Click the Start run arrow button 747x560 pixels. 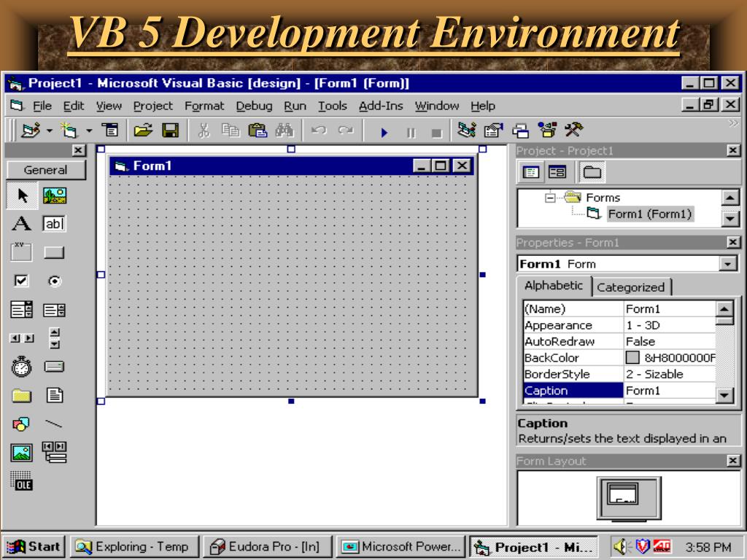(x=384, y=133)
